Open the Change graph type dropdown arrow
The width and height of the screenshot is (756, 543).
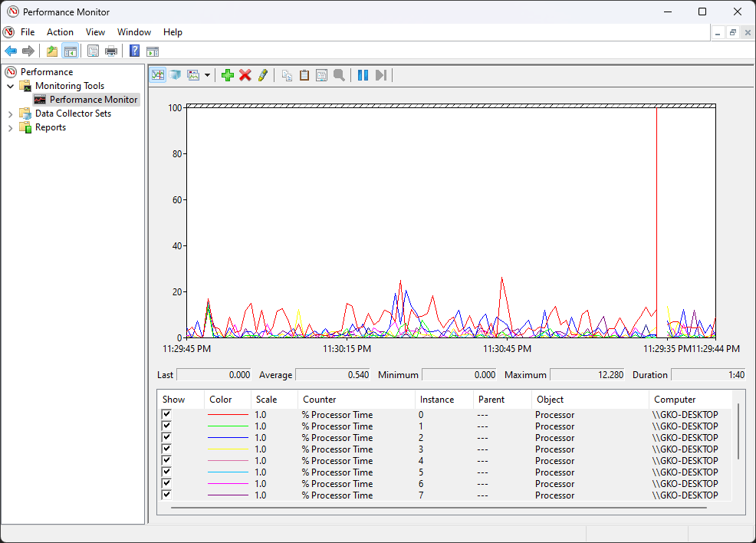pos(207,75)
